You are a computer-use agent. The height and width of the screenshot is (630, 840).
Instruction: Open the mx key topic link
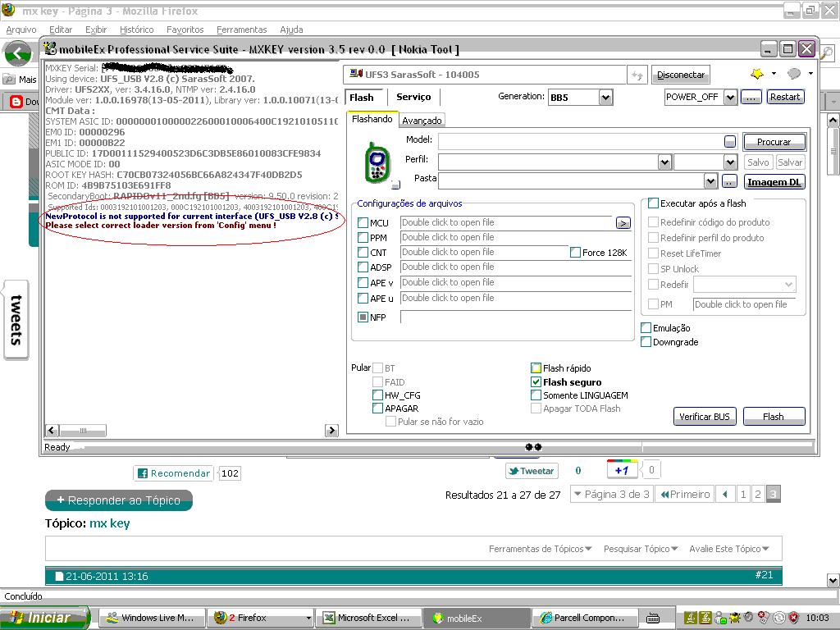[x=110, y=523]
